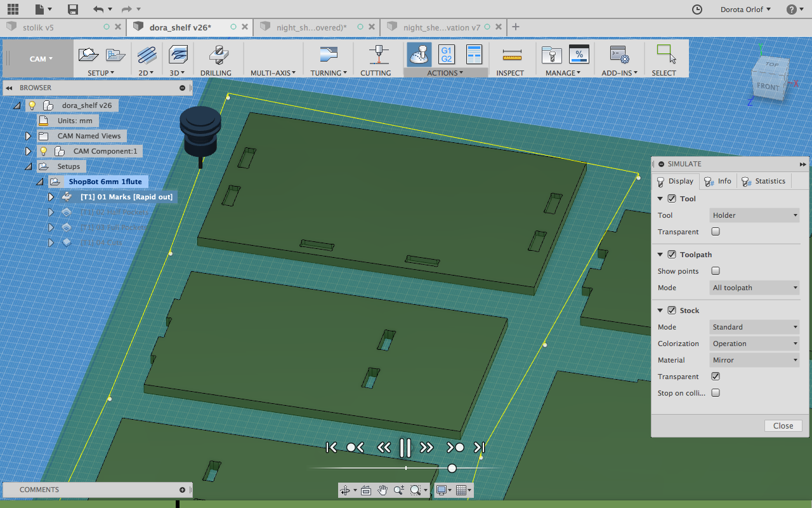Open the Material dropdown showing Mirror
Image resolution: width=812 pixels, height=508 pixels.
(754, 360)
